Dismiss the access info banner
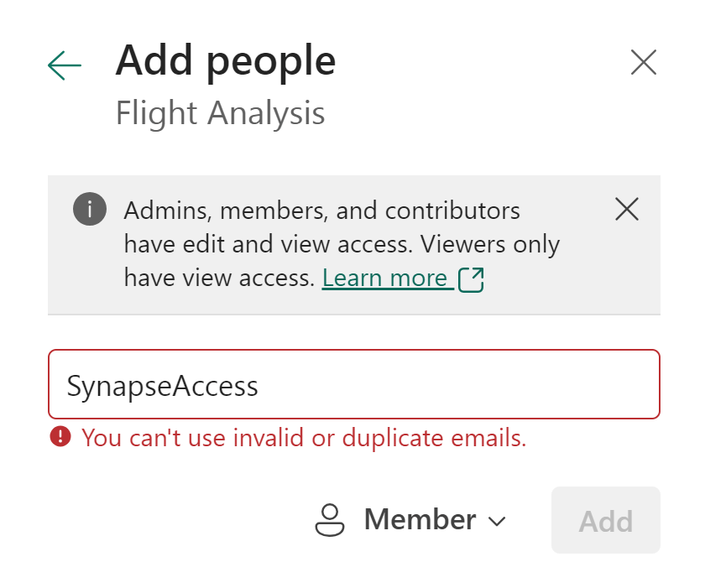This screenshot has height=588, width=705. click(627, 209)
